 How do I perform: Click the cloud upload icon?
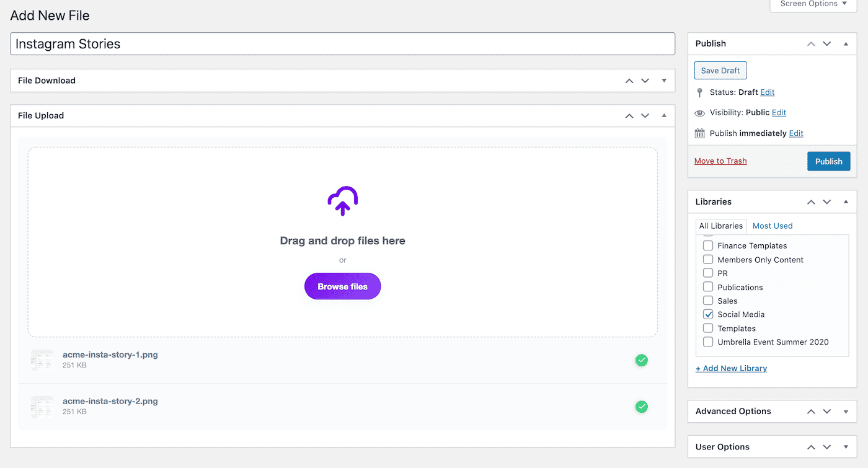click(x=342, y=201)
